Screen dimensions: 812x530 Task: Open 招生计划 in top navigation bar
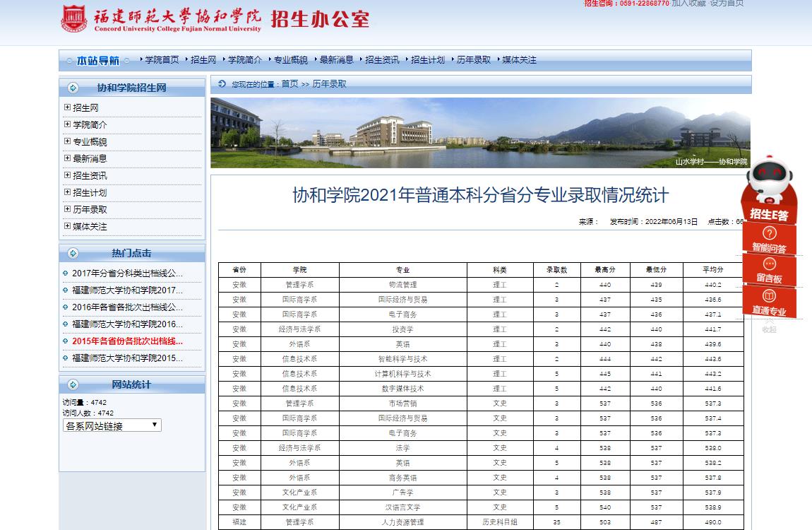tap(428, 60)
